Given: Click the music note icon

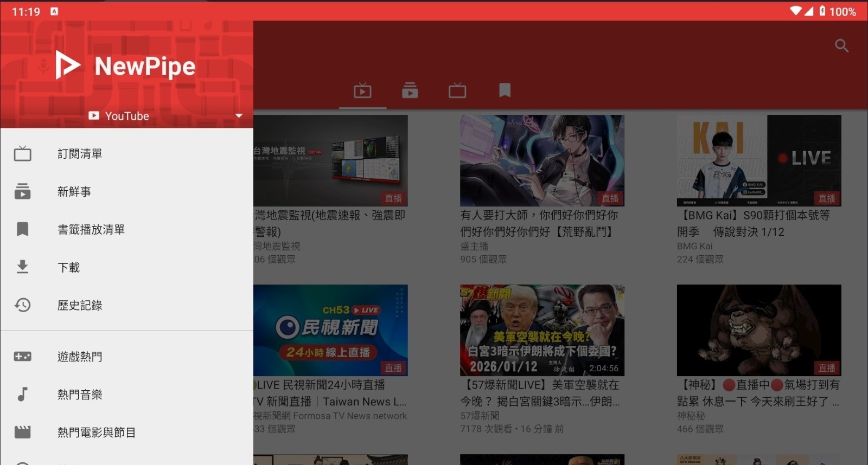Looking at the screenshot, I should [22, 394].
